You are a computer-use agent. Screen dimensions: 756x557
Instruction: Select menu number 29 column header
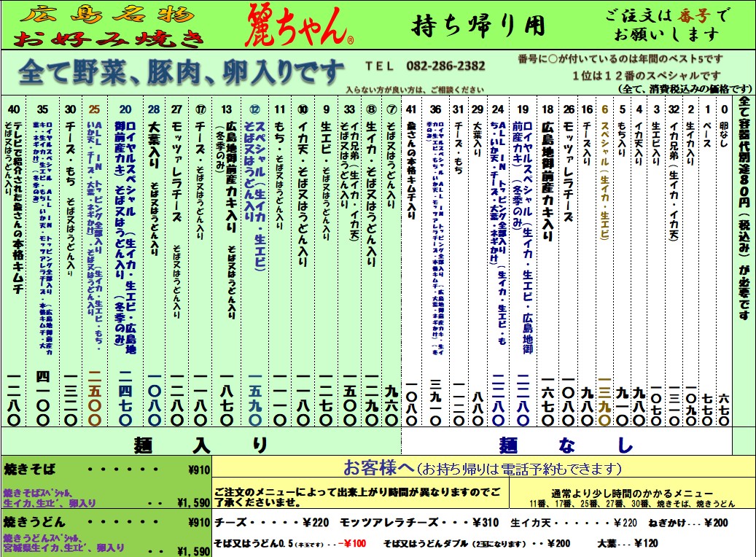(478, 109)
